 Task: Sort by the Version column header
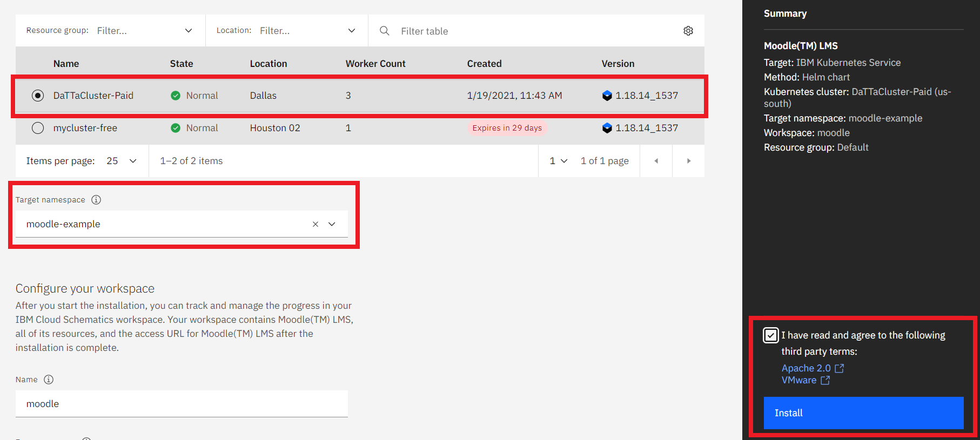[x=618, y=64]
